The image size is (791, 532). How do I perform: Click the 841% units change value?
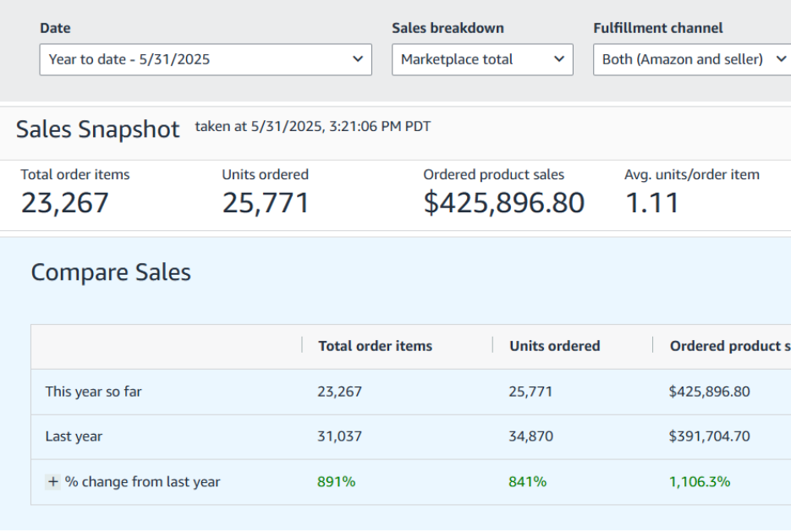pos(527,482)
